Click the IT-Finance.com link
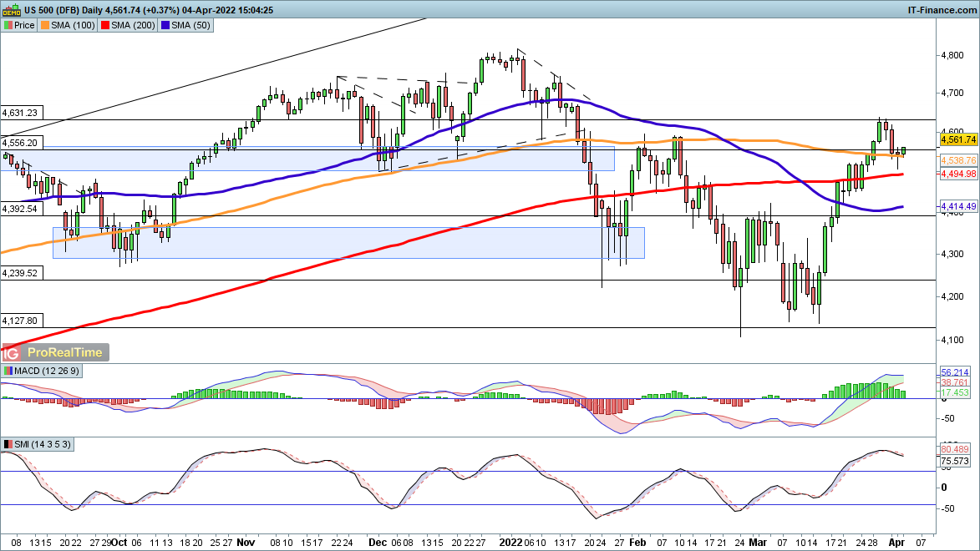Screen dimensions: 980x551 [942, 10]
